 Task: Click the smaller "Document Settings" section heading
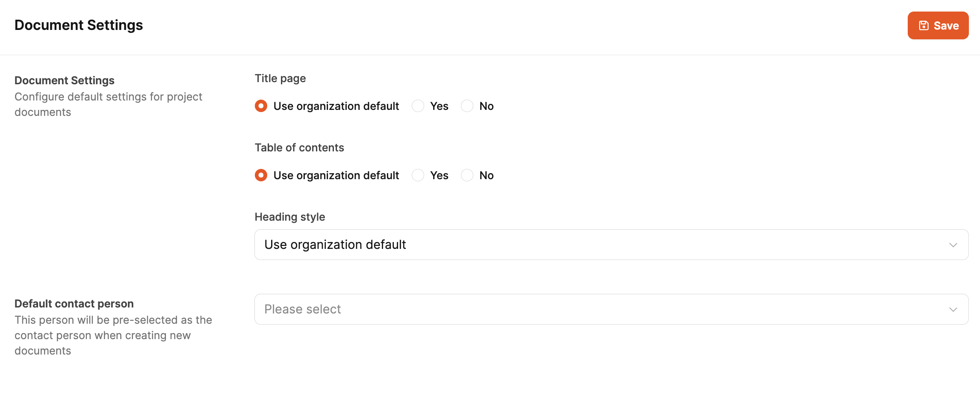tap(65, 80)
